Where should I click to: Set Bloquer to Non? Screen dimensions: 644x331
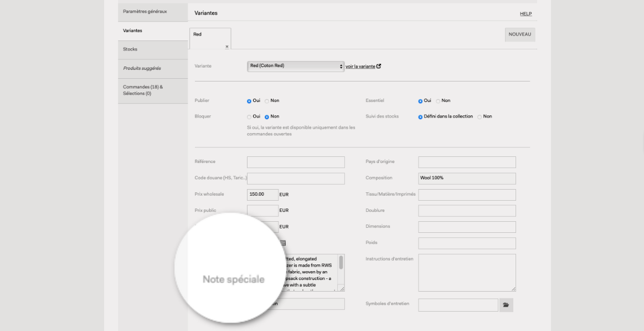(x=267, y=117)
